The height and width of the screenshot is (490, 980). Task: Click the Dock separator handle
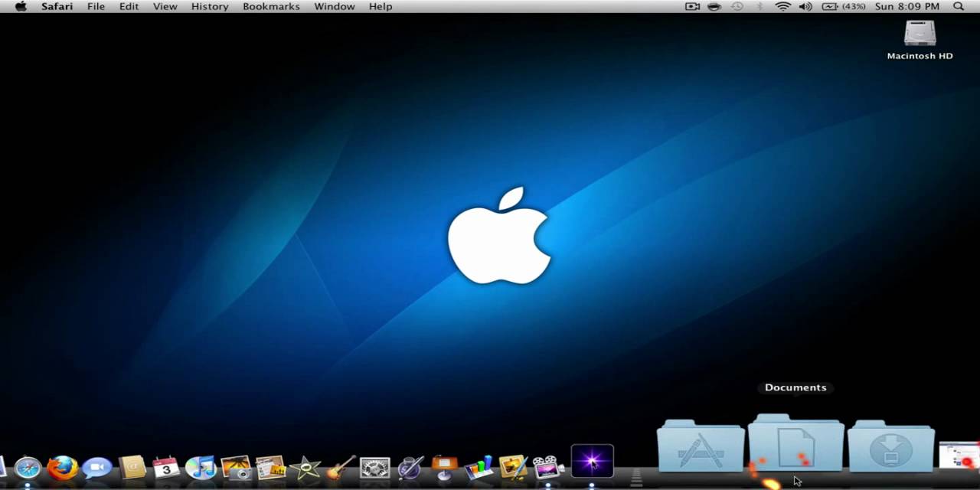click(x=636, y=476)
